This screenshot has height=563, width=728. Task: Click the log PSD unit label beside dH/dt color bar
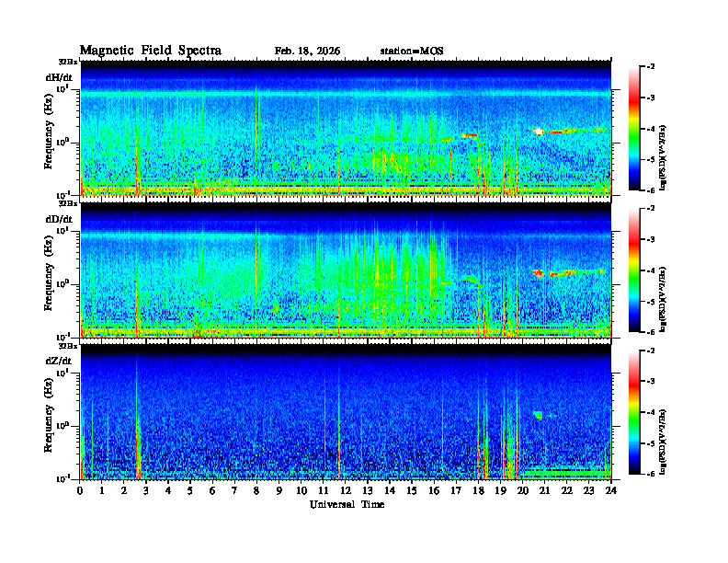point(664,157)
